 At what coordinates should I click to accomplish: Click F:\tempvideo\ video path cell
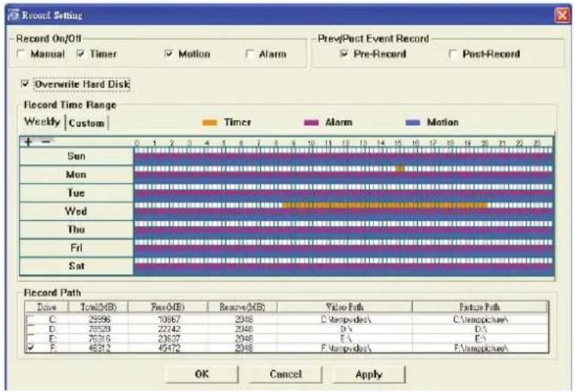pyautogui.click(x=346, y=348)
